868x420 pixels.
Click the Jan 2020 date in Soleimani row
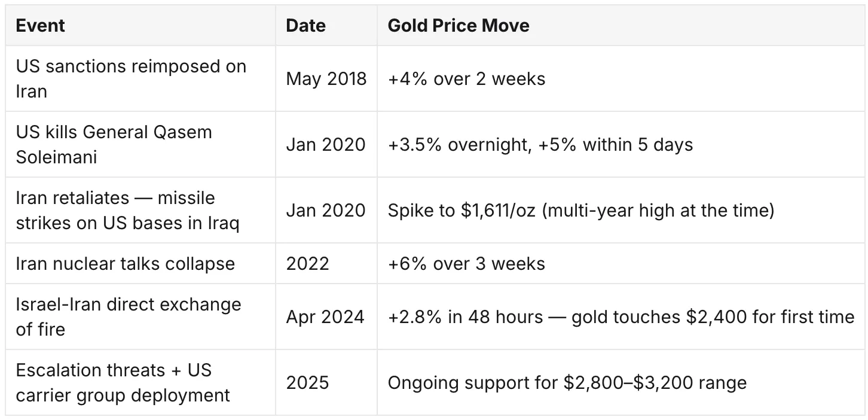(326, 144)
